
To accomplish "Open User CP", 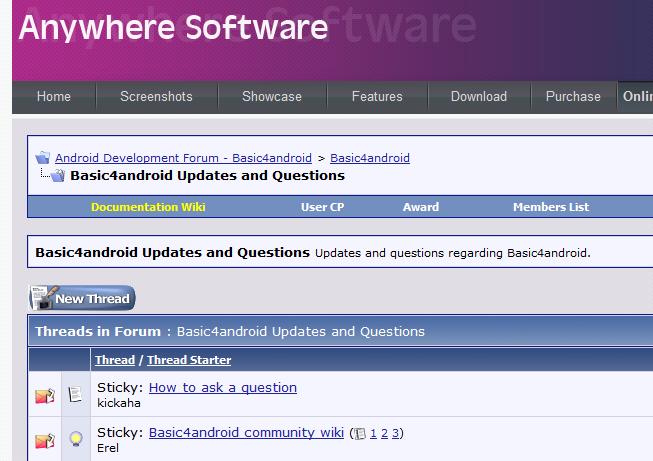I will 323,207.
